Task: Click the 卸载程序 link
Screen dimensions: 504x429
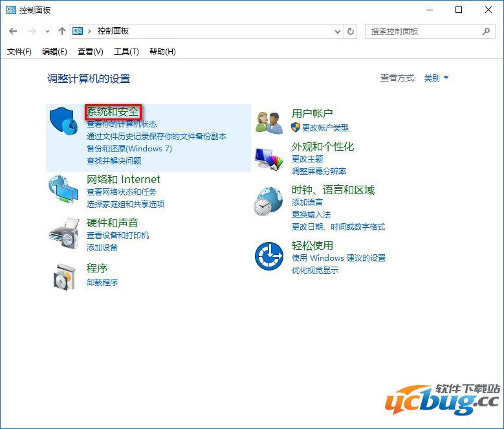Action: pos(102,282)
